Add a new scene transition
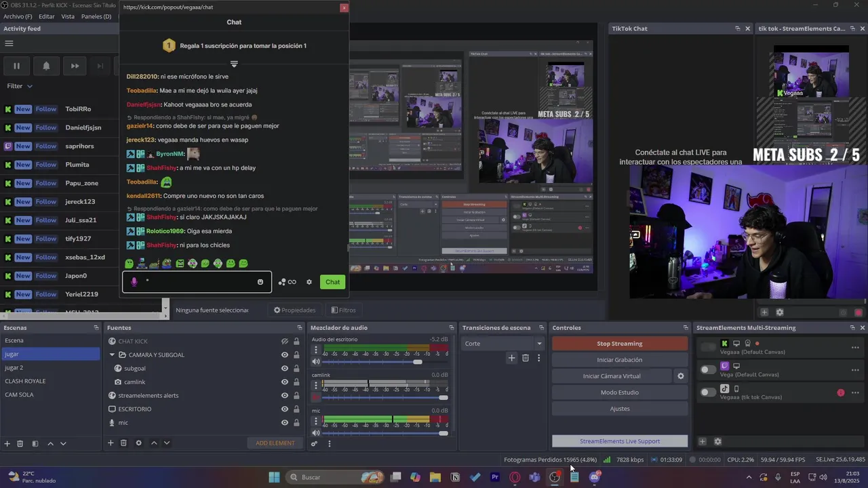This screenshot has height=488, width=868. click(512, 358)
